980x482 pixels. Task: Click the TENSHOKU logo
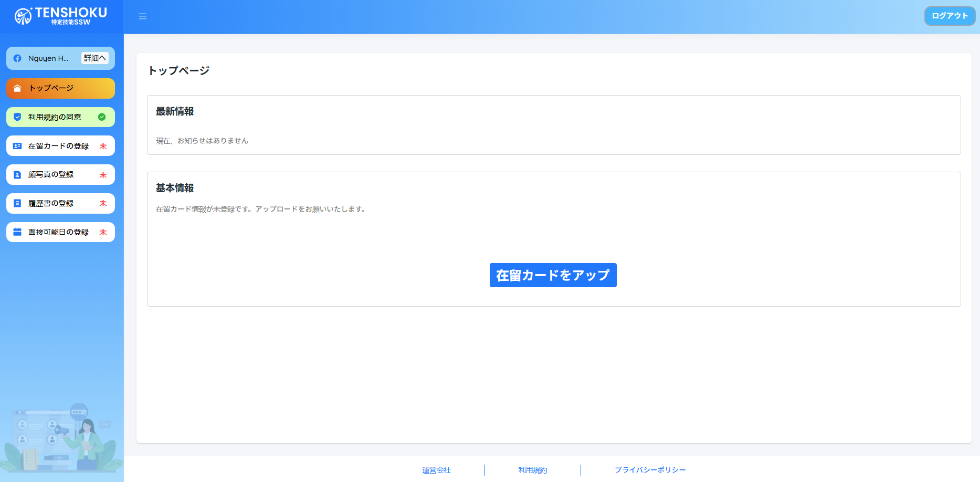(61, 16)
